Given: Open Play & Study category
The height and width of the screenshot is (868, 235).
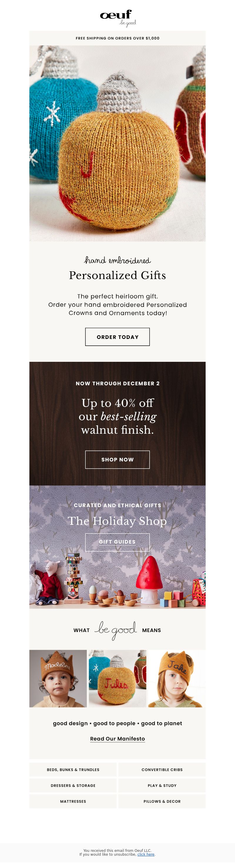Looking at the screenshot, I should [x=162, y=785].
